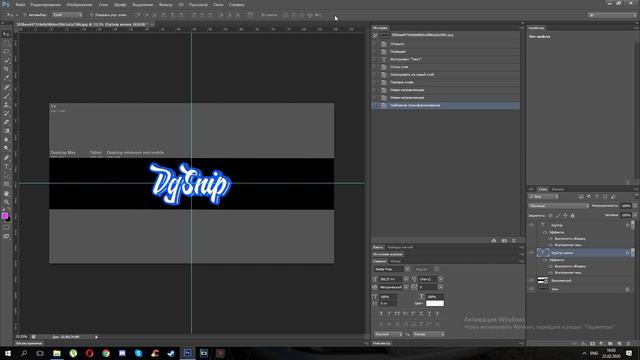This screenshot has width=640, height=360.
Task: Open the auto-select Слой dropdown
Action: click(x=67, y=15)
